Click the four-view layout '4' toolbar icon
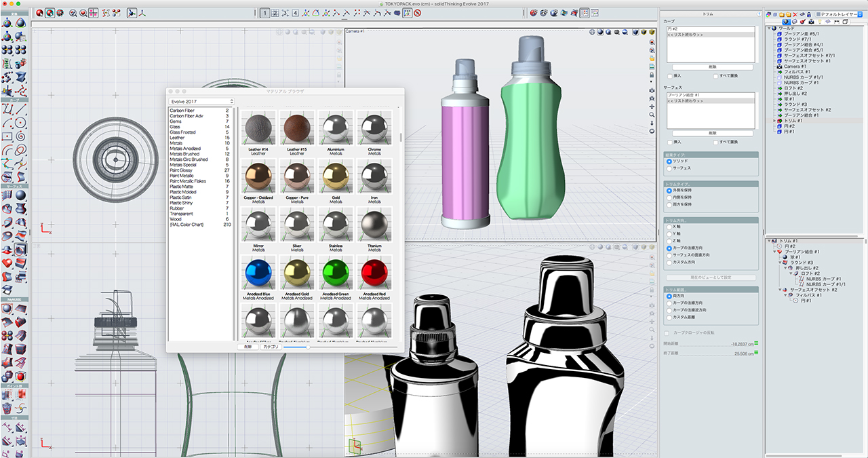Screen dimensions: 868x458 tap(295, 13)
